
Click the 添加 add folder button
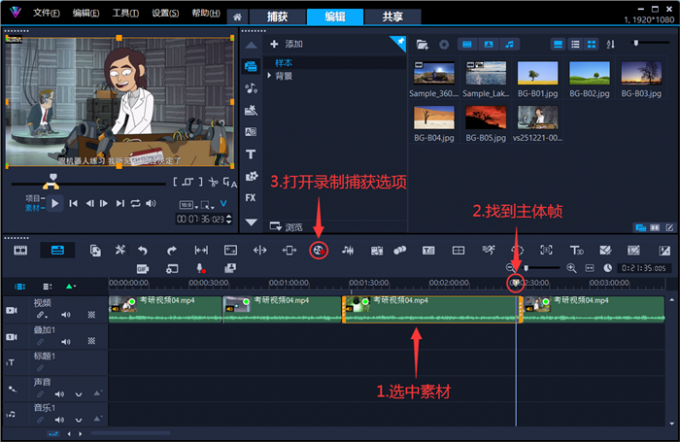click(285, 45)
